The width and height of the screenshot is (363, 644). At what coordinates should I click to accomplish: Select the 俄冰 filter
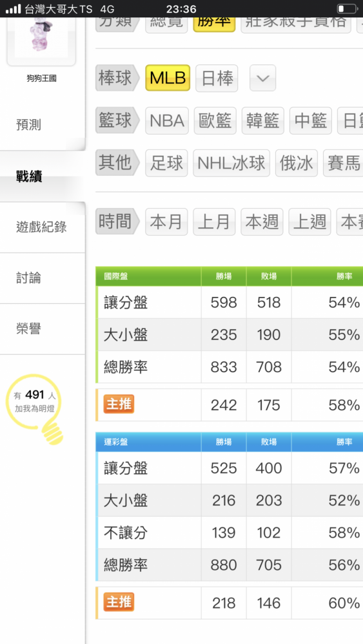point(297,163)
